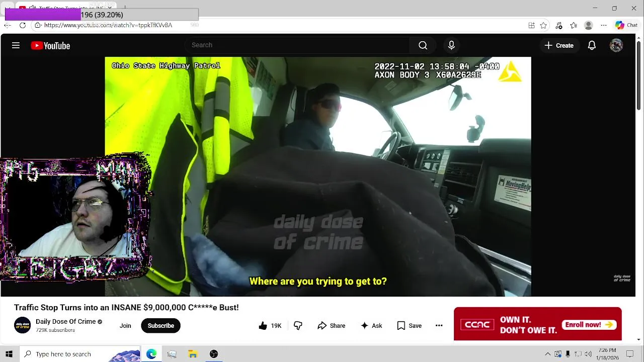View site information icon beside the URL

click(x=38, y=25)
